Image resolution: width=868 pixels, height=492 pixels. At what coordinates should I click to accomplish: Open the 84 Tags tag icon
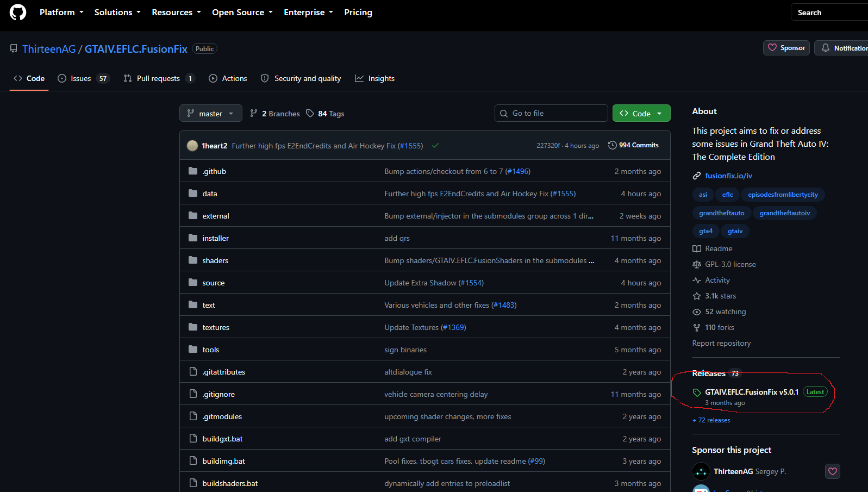(310, 113)
